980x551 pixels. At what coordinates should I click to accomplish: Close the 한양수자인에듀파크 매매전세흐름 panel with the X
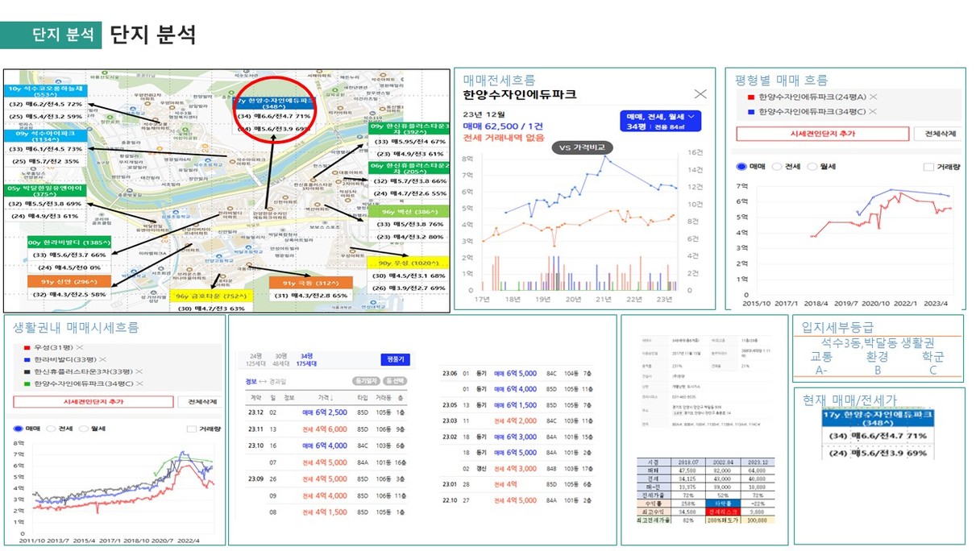(700, 94)
